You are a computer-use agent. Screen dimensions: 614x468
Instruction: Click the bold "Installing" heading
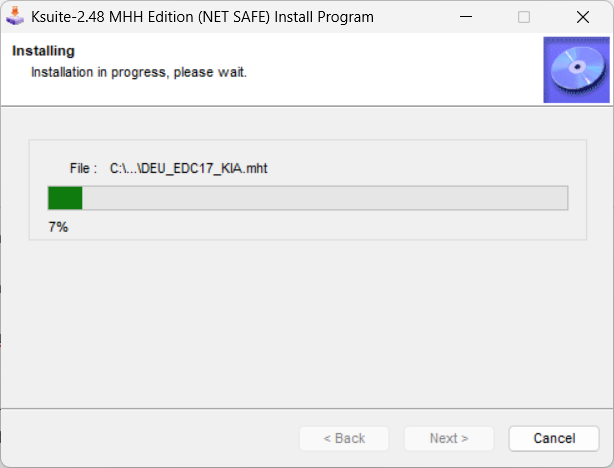pyautogui.click(x=43, y=51)
